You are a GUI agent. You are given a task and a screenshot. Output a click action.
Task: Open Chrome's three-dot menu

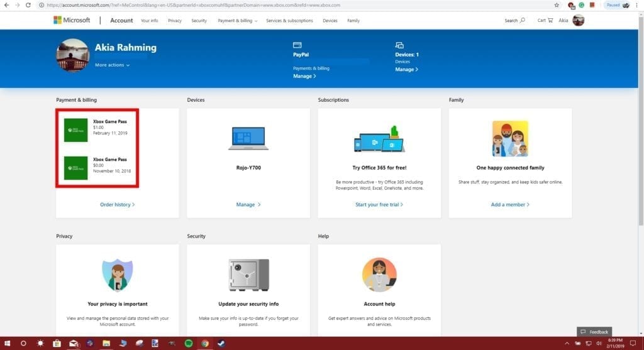[x=637, y=5]
